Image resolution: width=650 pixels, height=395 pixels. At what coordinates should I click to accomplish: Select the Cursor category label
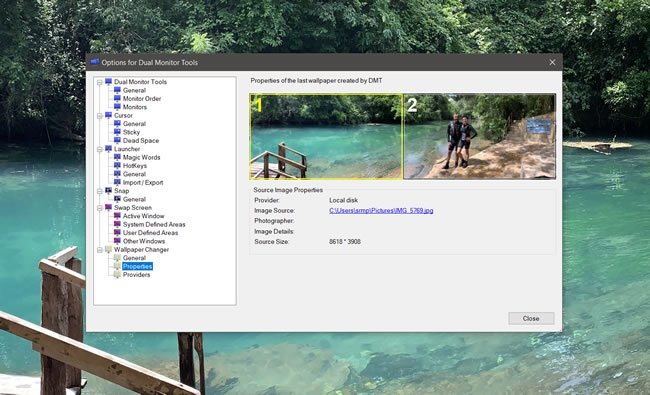click(x=123, y=116)
